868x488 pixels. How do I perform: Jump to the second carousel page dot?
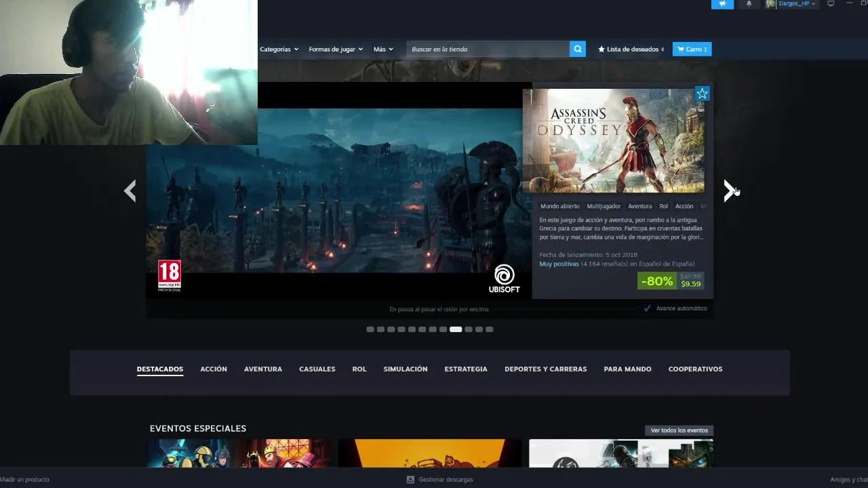pyautogui.click(x=380, y=329)
